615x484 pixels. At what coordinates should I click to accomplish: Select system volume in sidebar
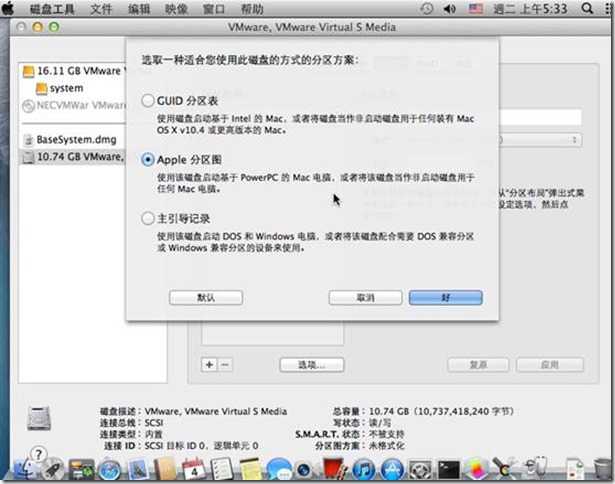tap(74, 88)
